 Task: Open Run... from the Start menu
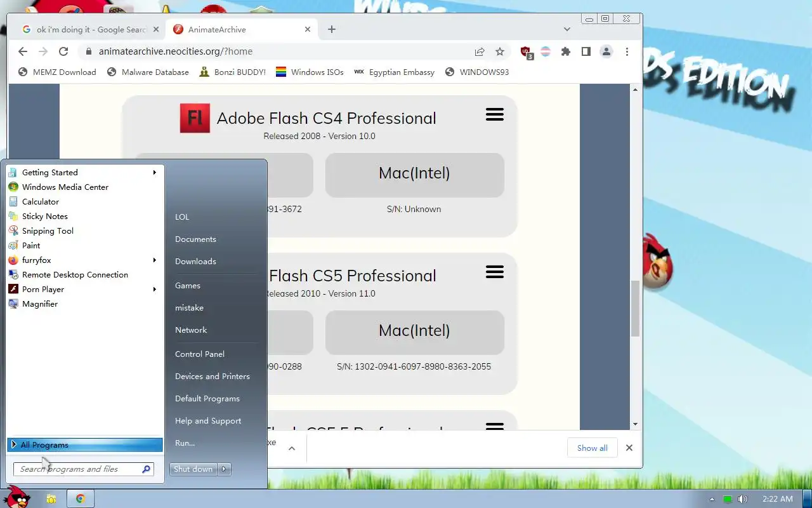pos(185,443)
